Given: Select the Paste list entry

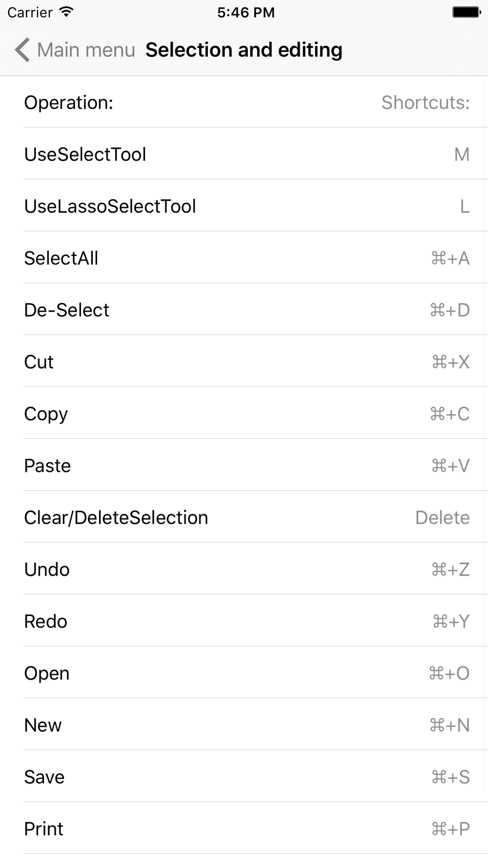Looking at the screenshot, I should (x=244, y=465).
